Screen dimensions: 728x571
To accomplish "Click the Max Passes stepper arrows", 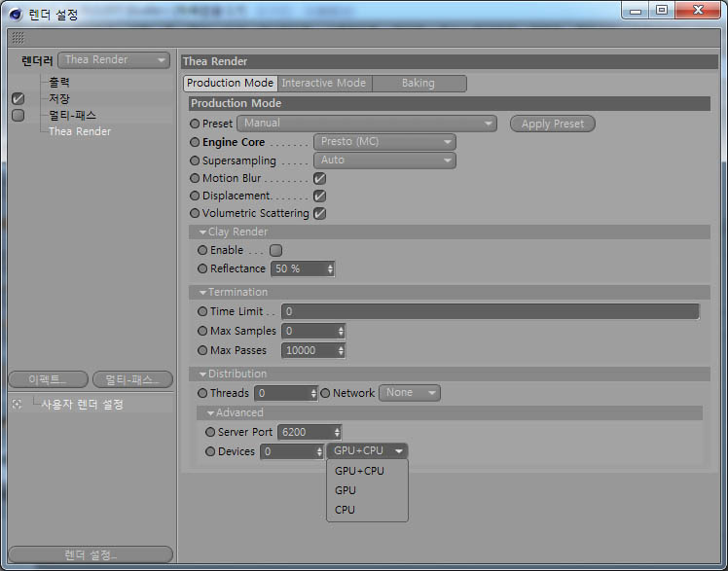I will pos(341,350).
